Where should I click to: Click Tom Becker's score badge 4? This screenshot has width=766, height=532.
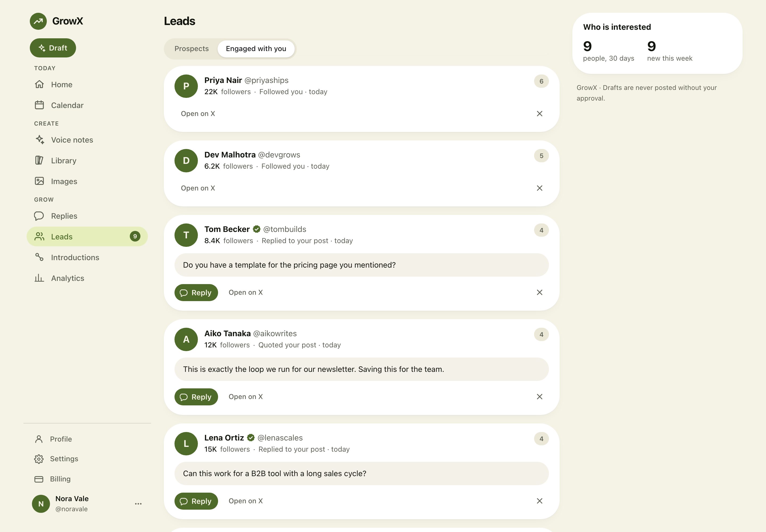[x=541, y=230]
